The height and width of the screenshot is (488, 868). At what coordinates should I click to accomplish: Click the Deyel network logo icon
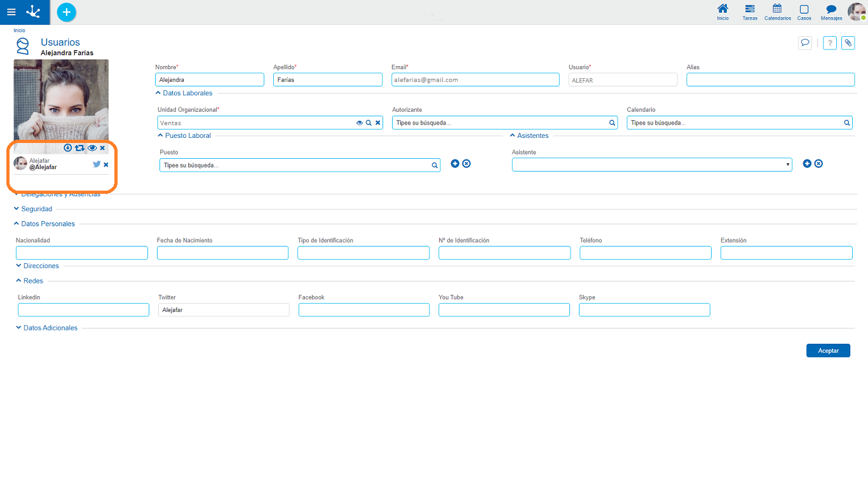[x=33, y=11]
